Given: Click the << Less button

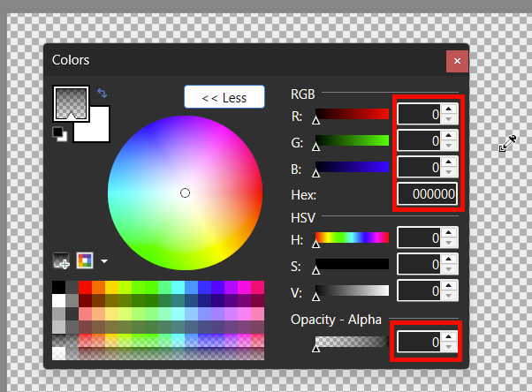Looking at the screenshot, I should pyautogui.click(x=224, y=97).
